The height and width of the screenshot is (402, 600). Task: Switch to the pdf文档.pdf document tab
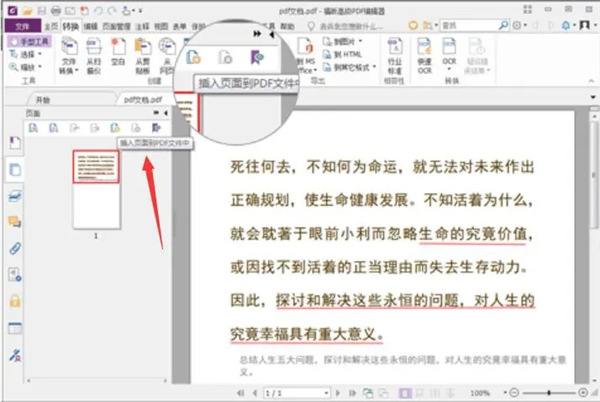click(141, 100)
